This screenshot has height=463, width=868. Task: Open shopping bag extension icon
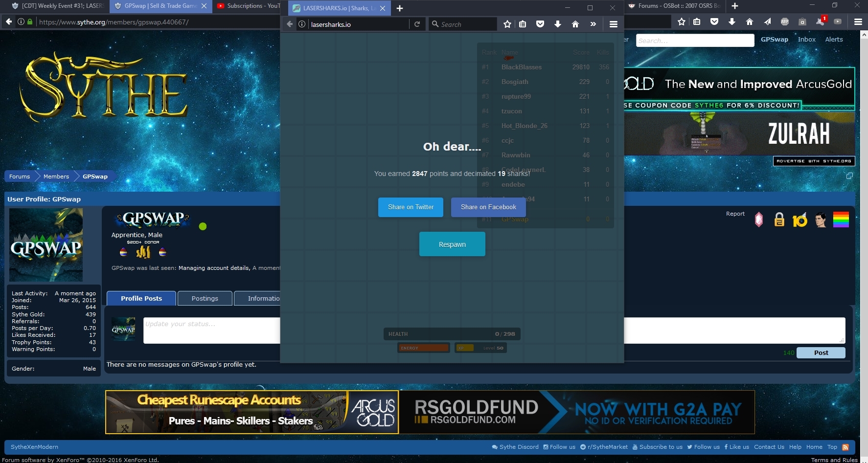click(x=802, y=22)
